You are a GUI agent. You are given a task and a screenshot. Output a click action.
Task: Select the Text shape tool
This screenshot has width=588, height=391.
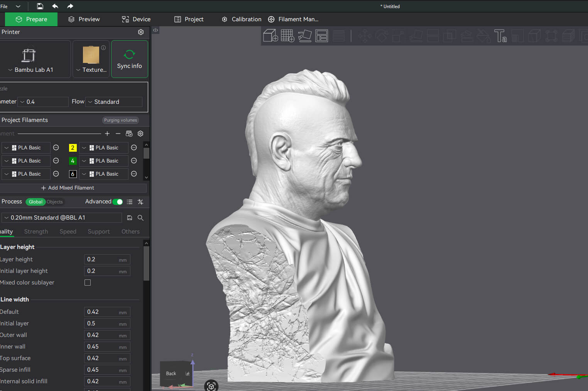click(500, 36)
